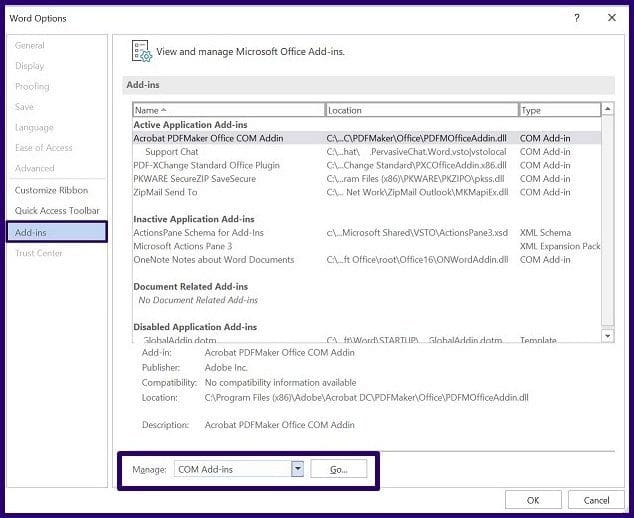Viewport: 634px width, 518px height.
Task: Select the ZipMail Send To row
Action: [367, 192]
